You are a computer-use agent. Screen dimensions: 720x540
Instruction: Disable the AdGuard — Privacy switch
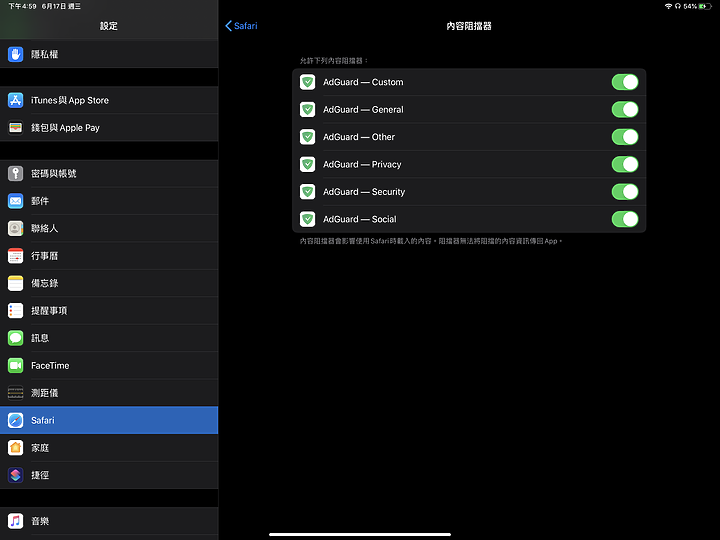coord(625,164)
